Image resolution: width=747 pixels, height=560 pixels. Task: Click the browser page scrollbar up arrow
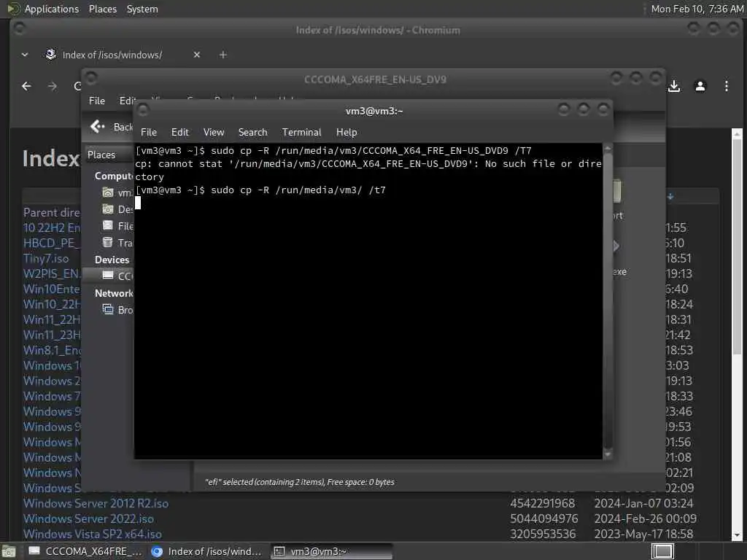(x=737, y=133)
